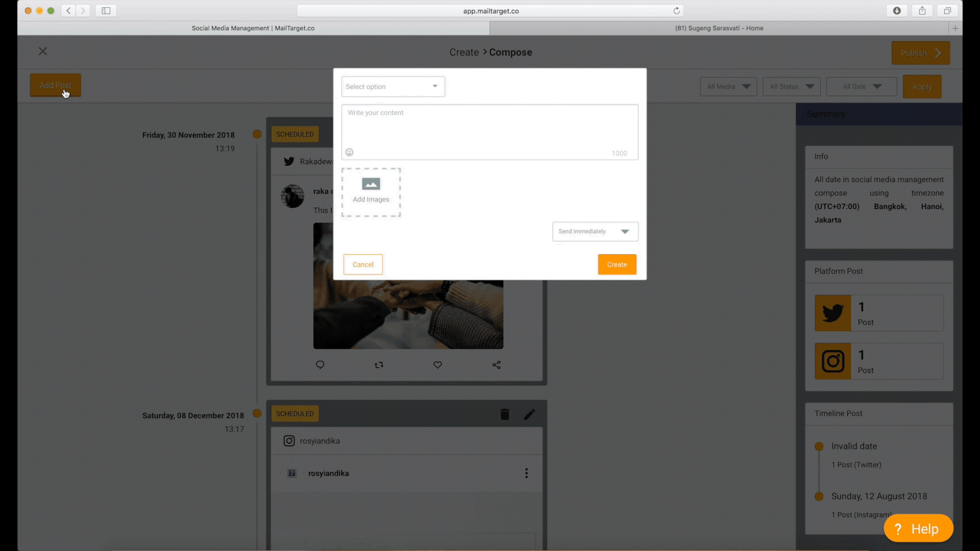The height and width of the screenshot is (551, 980).
Task: Click the Twitter platform post icon
Action: (x=832, y=313)
